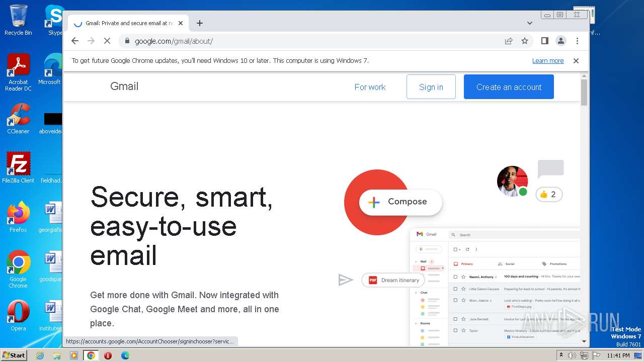Open Acrobat Reader DC desktop icon
This screenshot has height=362, width=644.
pyautogui.click(x=18, y=72)
